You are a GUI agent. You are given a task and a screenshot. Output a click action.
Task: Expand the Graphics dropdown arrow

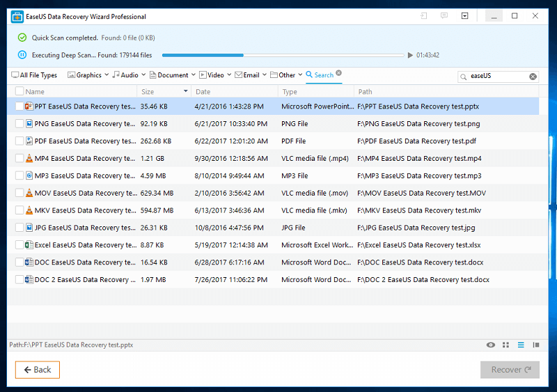107,75
